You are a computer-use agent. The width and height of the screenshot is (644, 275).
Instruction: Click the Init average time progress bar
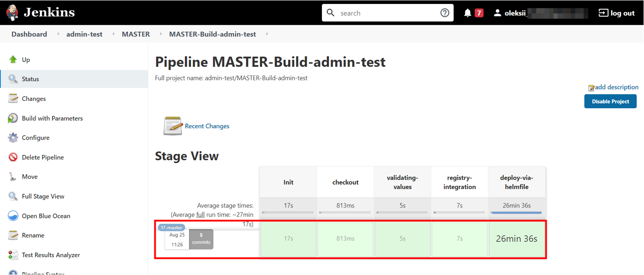(288, 213)
